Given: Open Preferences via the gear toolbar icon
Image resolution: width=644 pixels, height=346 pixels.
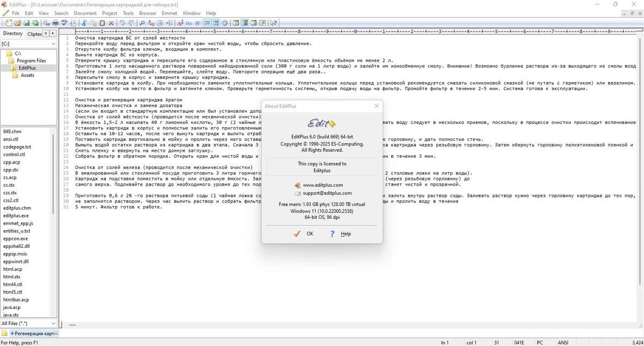Looking at the screenshot, I should pyautogui.click(x=224, y=23).
